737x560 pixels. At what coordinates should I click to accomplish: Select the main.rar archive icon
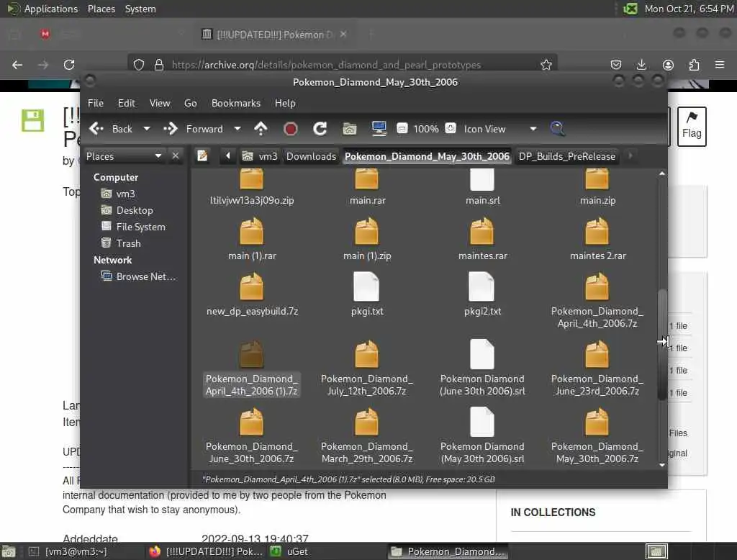366,179
